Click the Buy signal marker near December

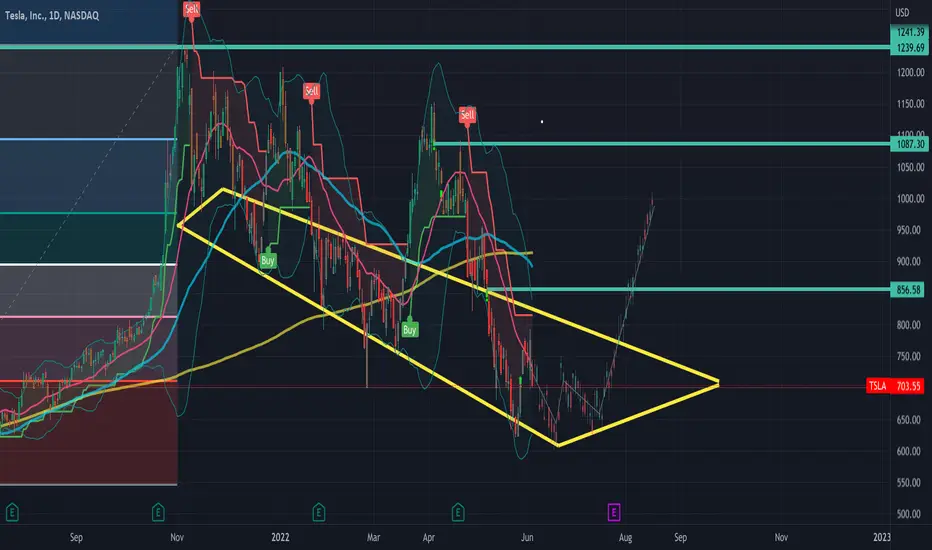pos(268,260)
